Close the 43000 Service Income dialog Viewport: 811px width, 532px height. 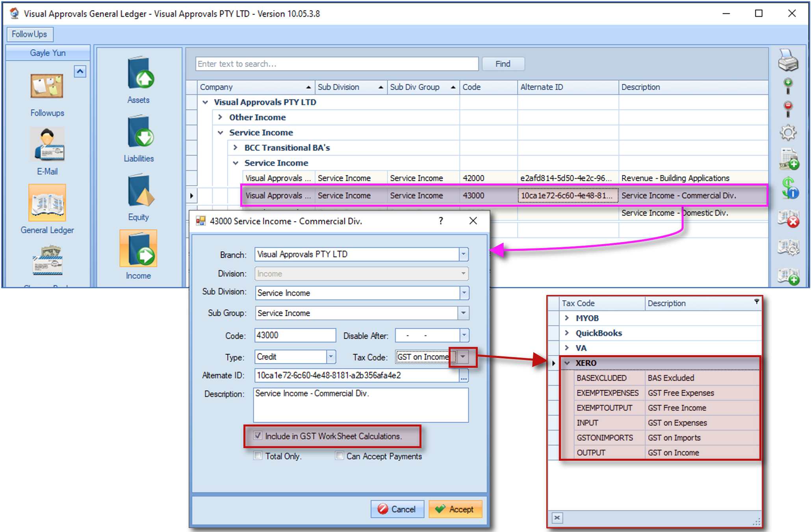pyautogui.click(x=473, y=221)
